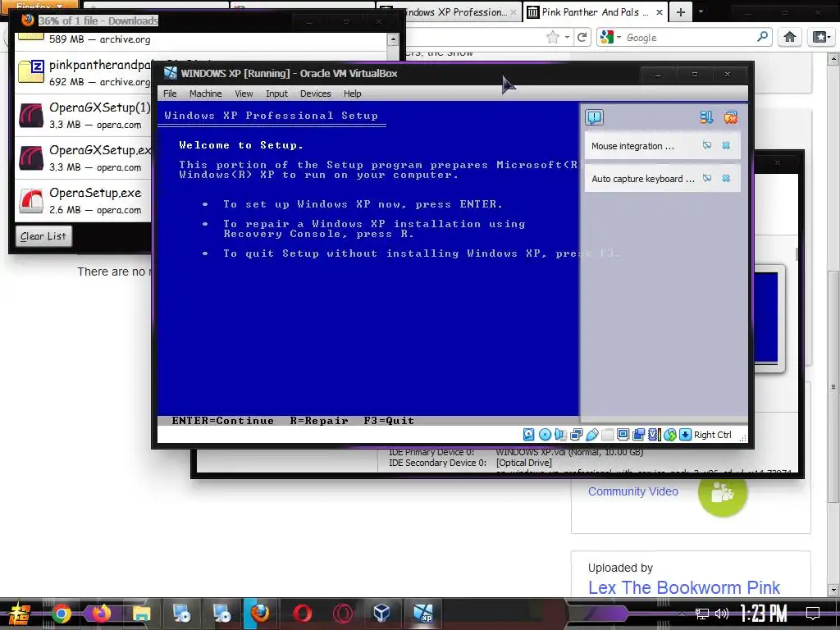This screenshot has width=840, height=630.
Task: Suppress future Auto capture keyboard messages icon
Action: 707,178
